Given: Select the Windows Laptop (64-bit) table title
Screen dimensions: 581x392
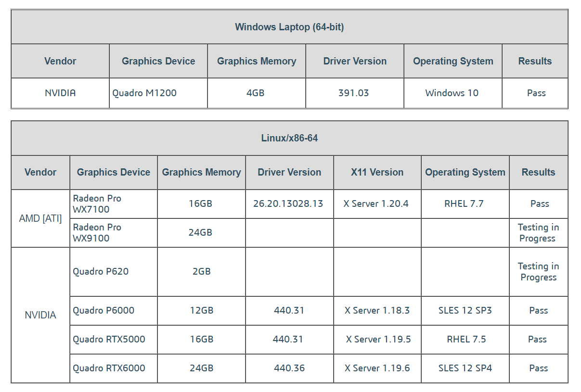Looking at the screenshot, I should [289, 27].
